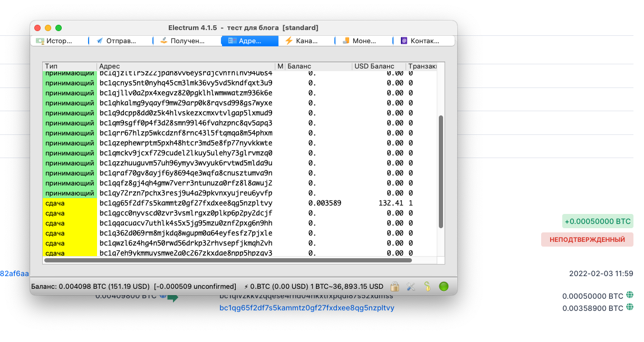Screen dimensions: 644x342
Task: Open the Отправить tab
Action: (x=121, y=41)
